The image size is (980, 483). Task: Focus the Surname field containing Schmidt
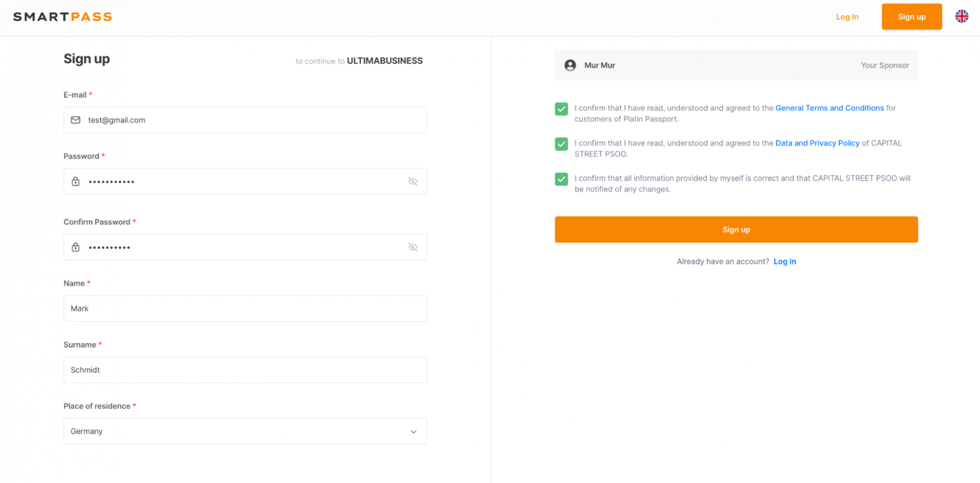[x=245, y=370]
